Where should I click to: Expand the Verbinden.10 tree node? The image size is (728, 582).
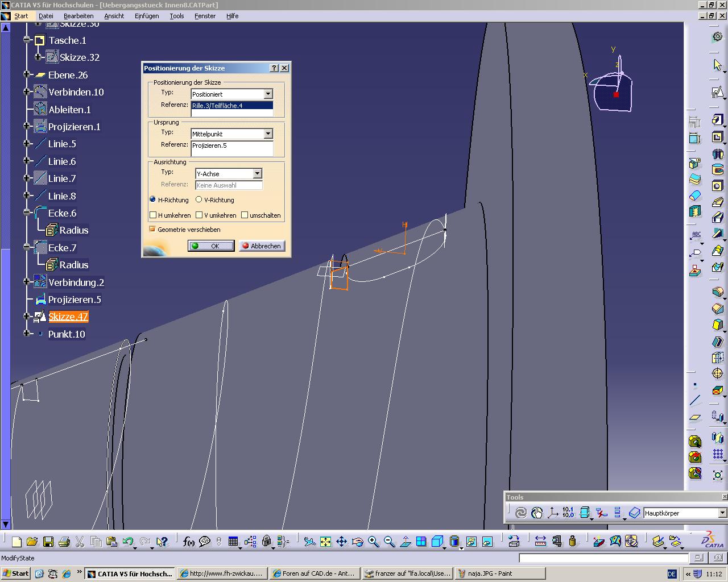point(27,92)
